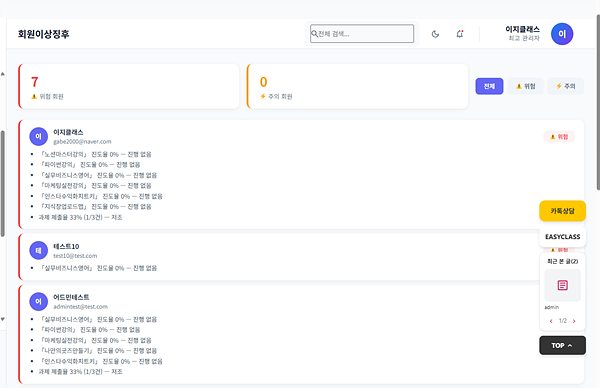Go to previous recently viewed item arrow
This screenshot has height=388, width=600.
click(x=551, y=321)
